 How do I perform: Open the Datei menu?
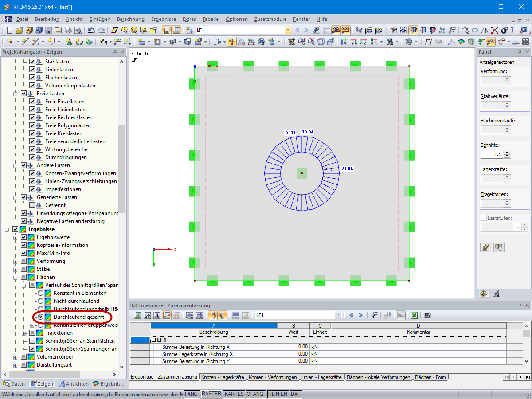[22, 19]
